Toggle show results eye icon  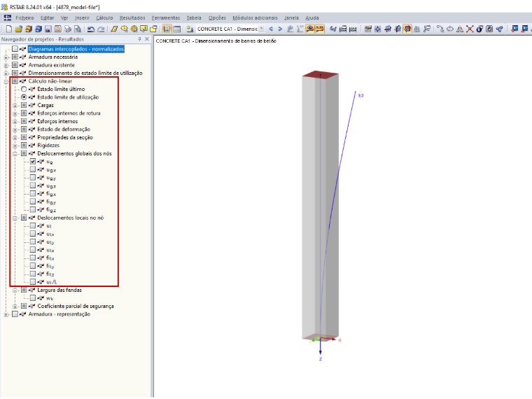point(310,29)
